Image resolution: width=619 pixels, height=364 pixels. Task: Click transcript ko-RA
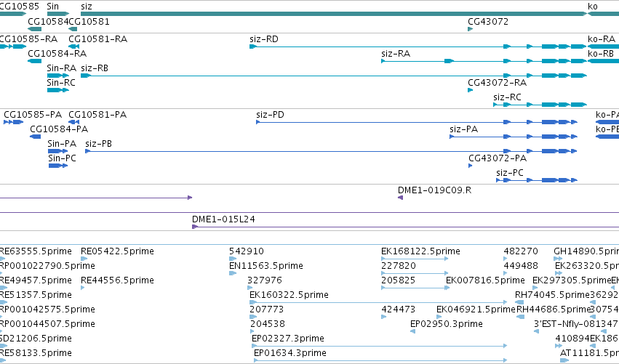tap(602, 39)
